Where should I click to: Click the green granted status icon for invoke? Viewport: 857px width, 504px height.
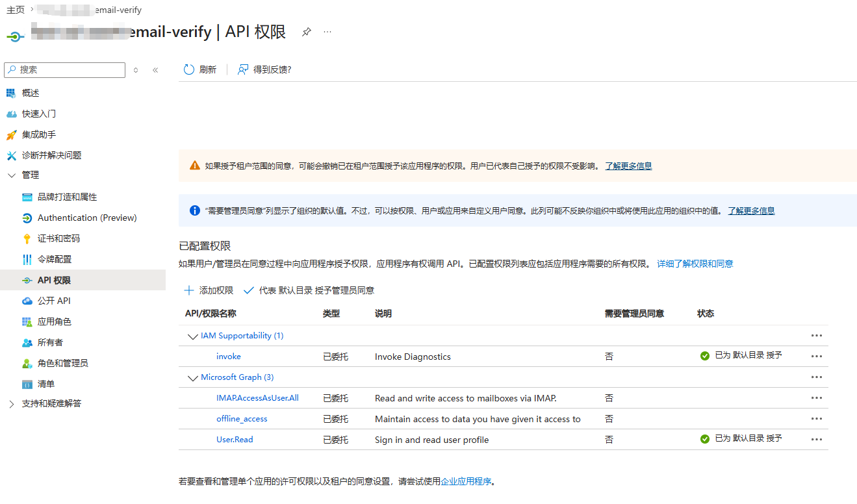point(704,356)
